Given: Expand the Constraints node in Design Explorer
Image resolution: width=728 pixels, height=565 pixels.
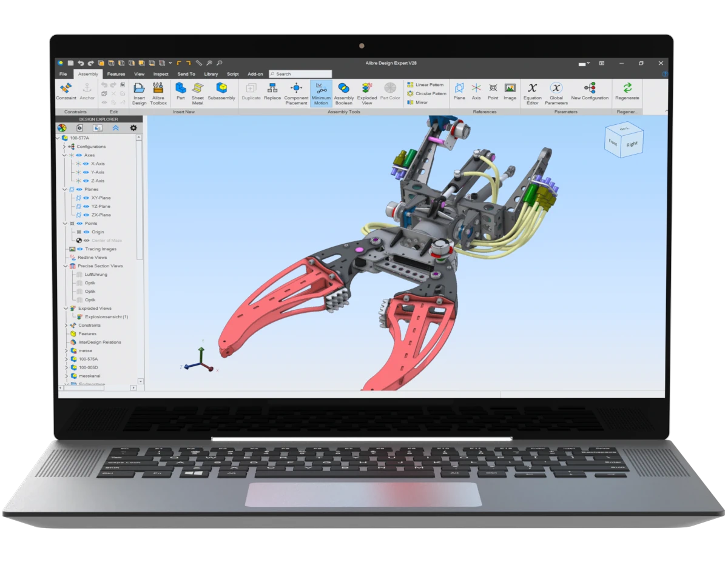Looking at the screenshot, I should point(65,325).
